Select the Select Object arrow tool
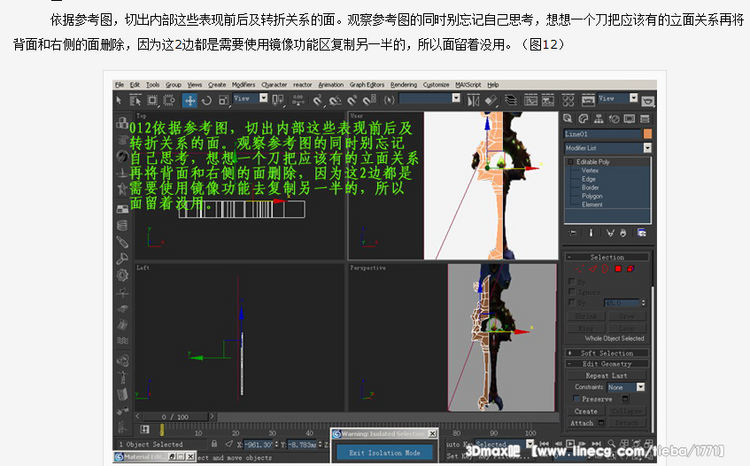750x466 pixels. coord(119,100)
